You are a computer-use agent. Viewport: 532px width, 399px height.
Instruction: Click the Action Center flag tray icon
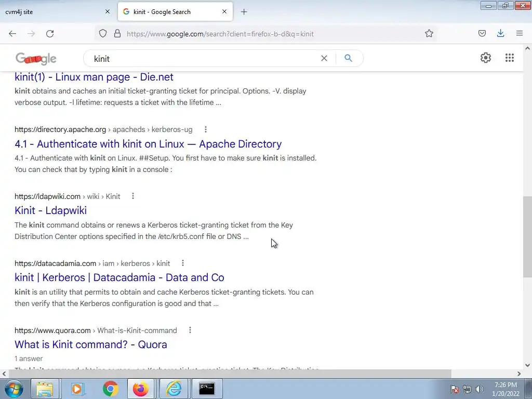point(455,389)
